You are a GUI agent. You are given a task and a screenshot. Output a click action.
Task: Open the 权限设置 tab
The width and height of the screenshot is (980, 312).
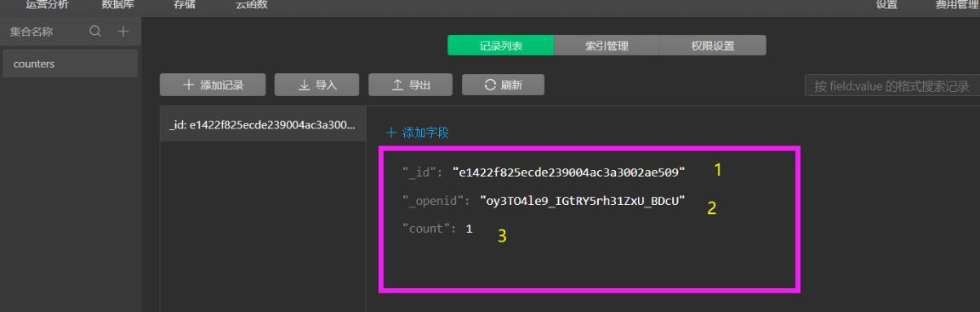coord(713,46)
